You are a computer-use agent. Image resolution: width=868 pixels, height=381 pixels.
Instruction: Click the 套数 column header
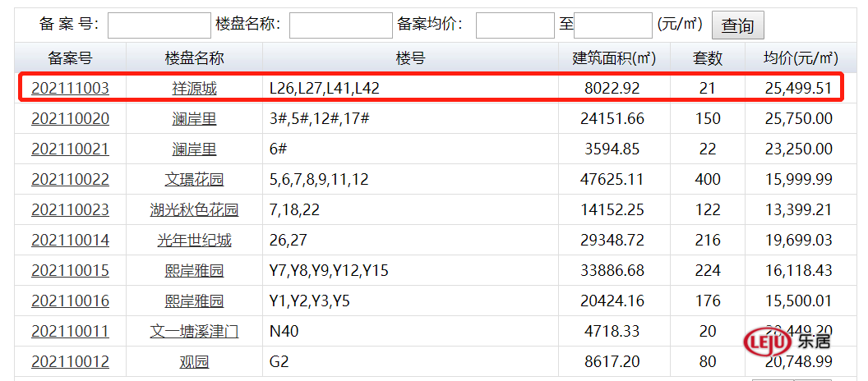coord(708,57)
